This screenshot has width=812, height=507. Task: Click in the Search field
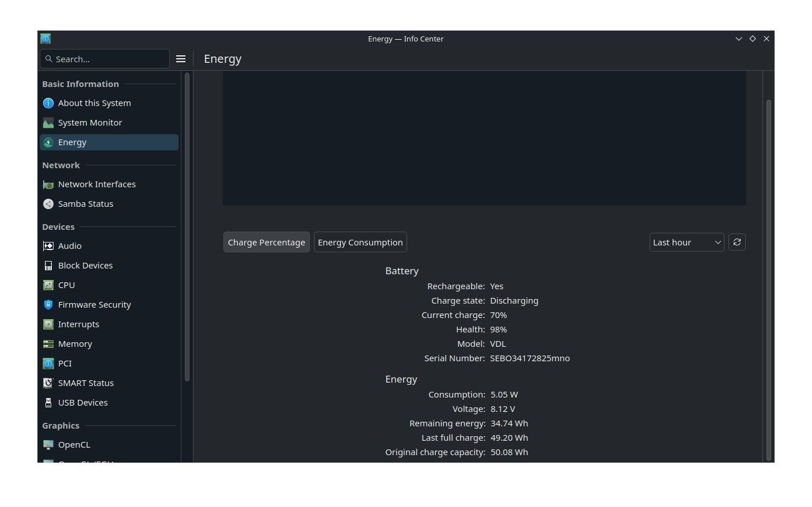[x=105, y=59]
